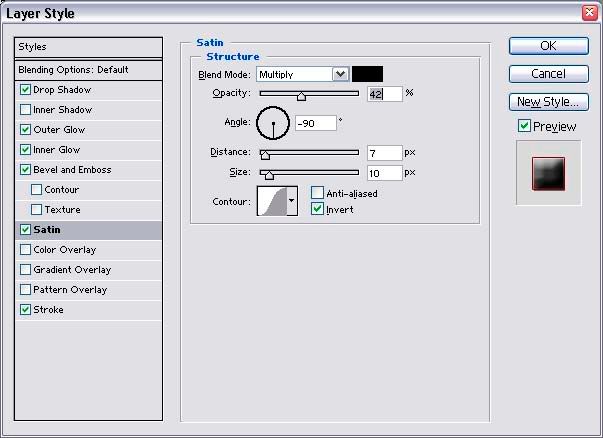This screenshot has height=438, width=603.
Task: Select the Outer Glow row label
Action: click(x=59, y=130)
